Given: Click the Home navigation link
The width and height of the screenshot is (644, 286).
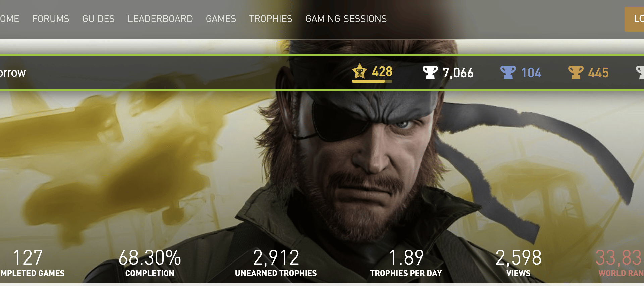Looking at the screenshot, I should point(9,19).
